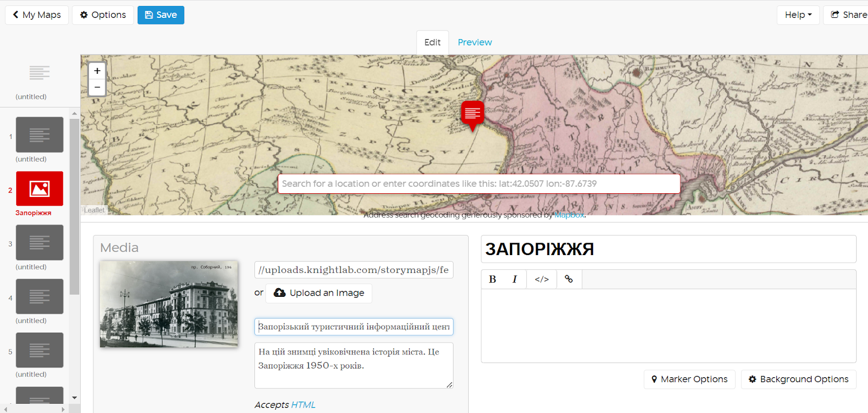Select the overview title slide thumbnail
The height and width of the screenshot is (413, 868).
[39, 73]
